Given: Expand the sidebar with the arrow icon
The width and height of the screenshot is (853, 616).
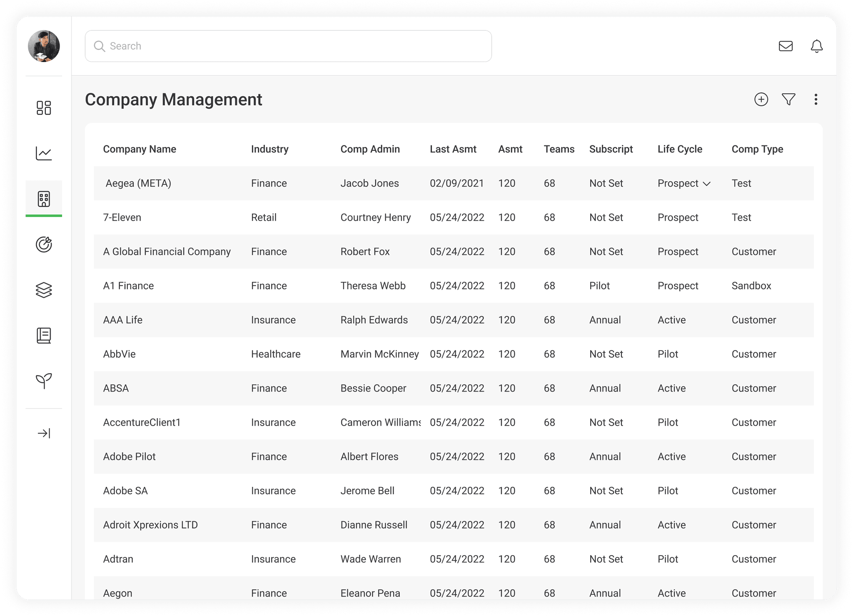Looking at the screenshot, I should tap(44, 434).
